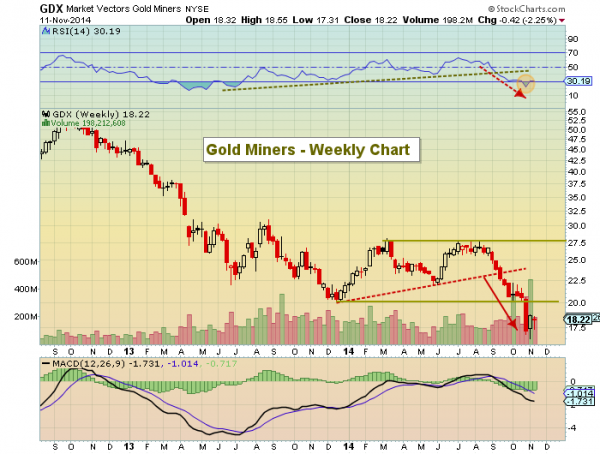This screenshot has height=454, width=600.
Task: Click the NYSE exchange label
Action: click(197, 9)
